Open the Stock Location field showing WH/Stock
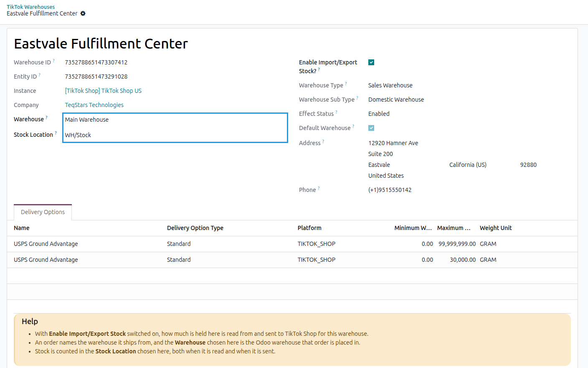The width and height of the screenshot is (588, 368). (x=175, y=135)
